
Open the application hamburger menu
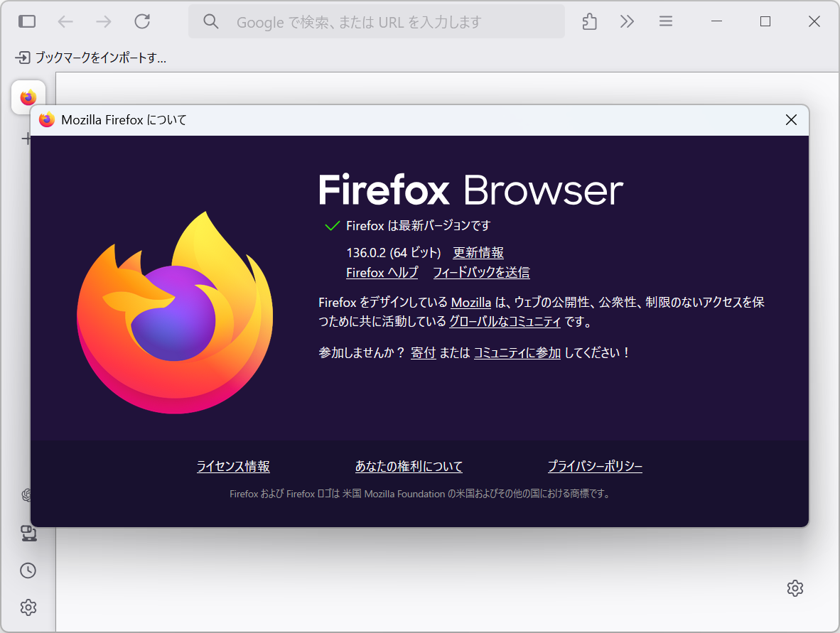click(665, 21)
